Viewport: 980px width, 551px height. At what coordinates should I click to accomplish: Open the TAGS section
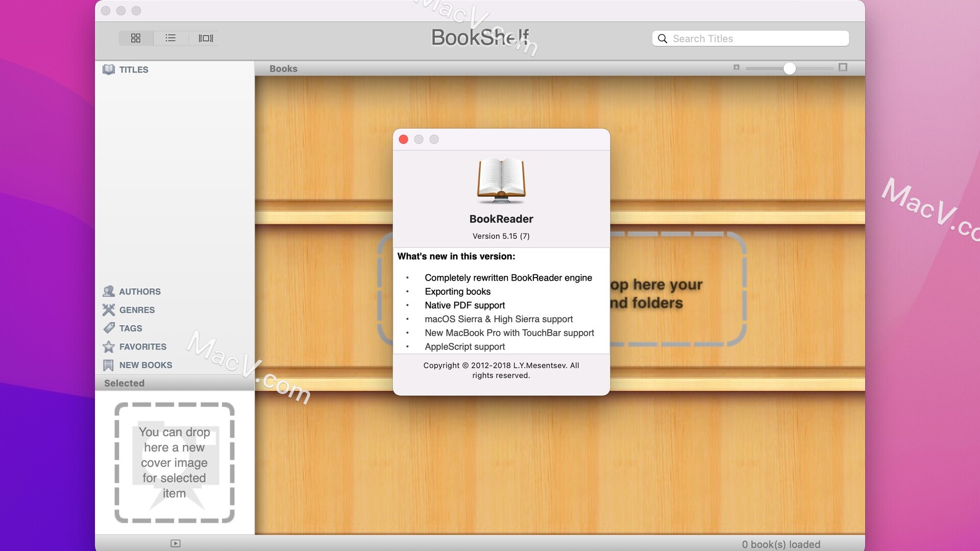pyautogui.click(x=131, y=328)
